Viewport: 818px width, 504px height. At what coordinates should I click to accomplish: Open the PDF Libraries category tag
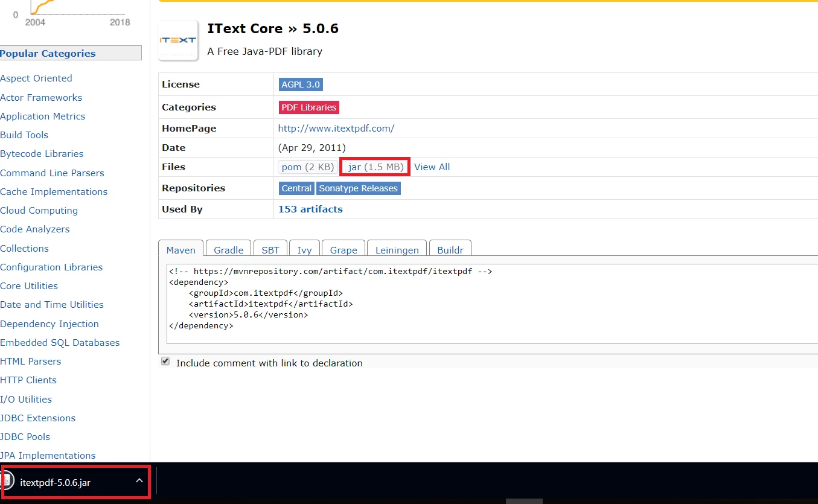click(x=309, y=107)
